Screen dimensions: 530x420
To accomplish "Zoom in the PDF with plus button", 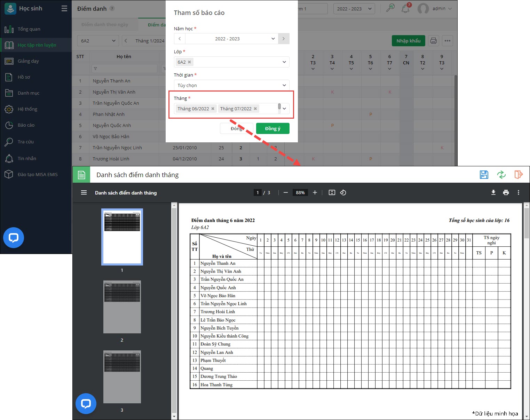I will (315, 192).
